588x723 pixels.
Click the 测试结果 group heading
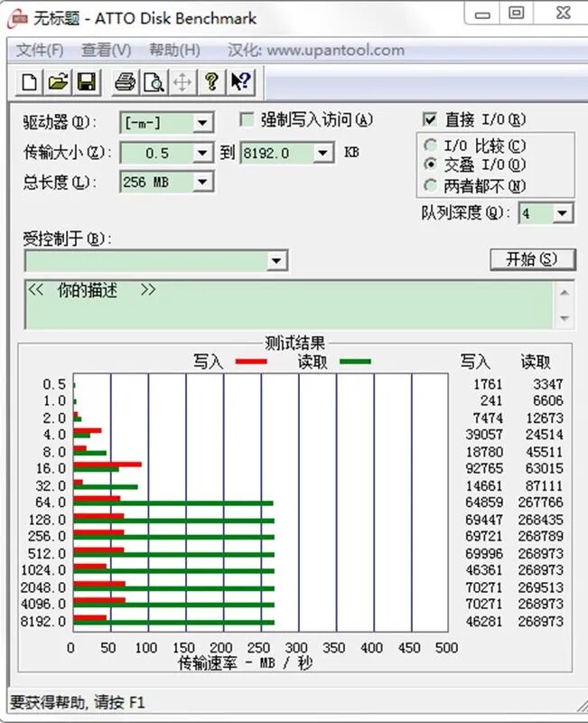[x=295, y=343]
